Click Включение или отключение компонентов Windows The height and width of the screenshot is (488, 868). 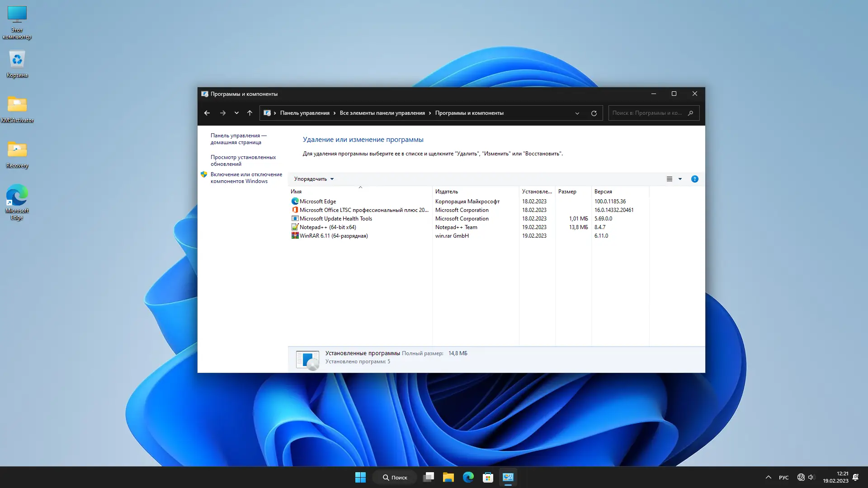point(246,178)
